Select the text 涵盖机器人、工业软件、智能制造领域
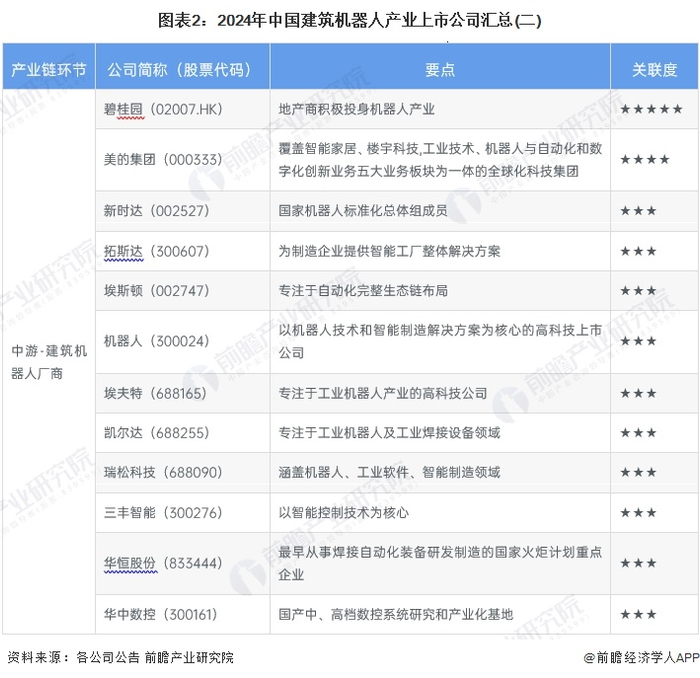Image resolution: width=700 pixels, height=678 pixels. [389, 472]
